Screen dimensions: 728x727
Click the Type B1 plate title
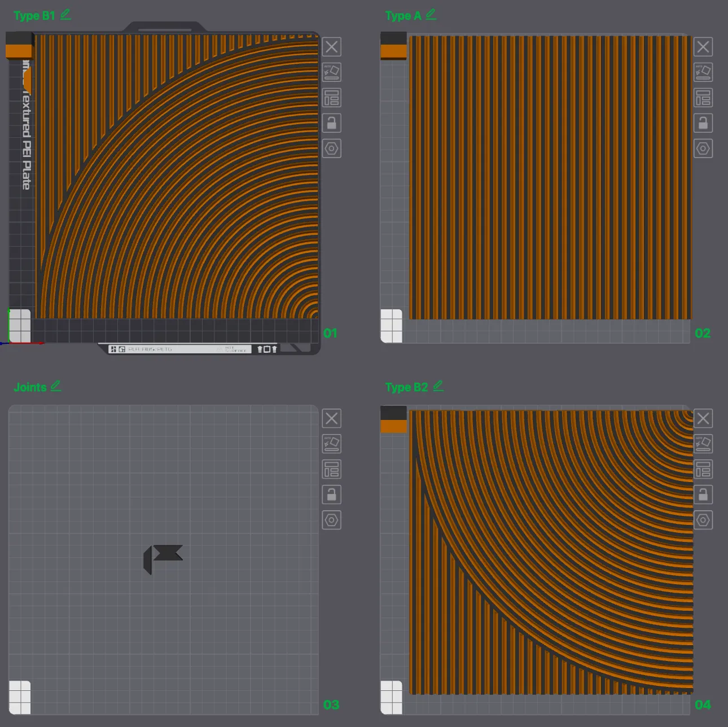click(x=34, y=16)
